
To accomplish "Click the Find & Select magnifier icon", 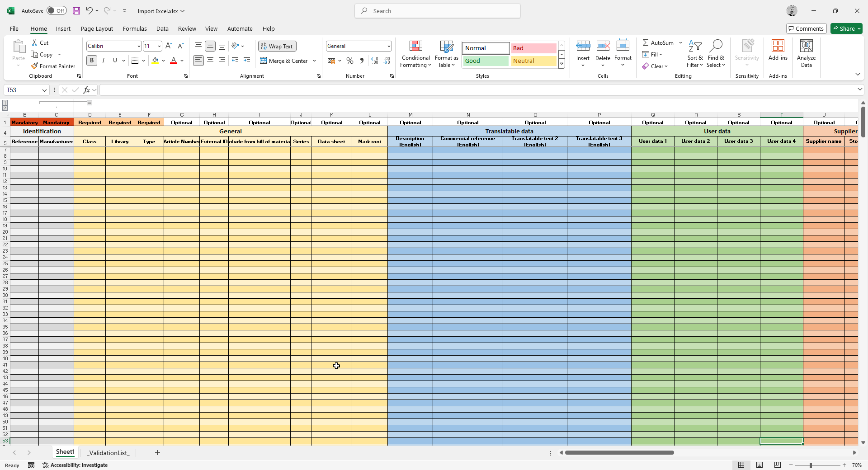I will pyautogui.click(x=716, y=46).
